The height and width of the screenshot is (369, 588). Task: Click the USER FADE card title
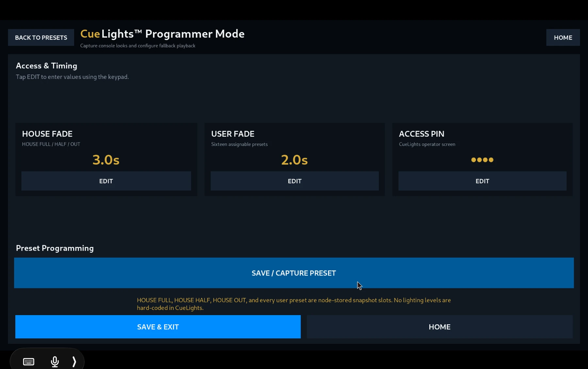coord(233,134)
